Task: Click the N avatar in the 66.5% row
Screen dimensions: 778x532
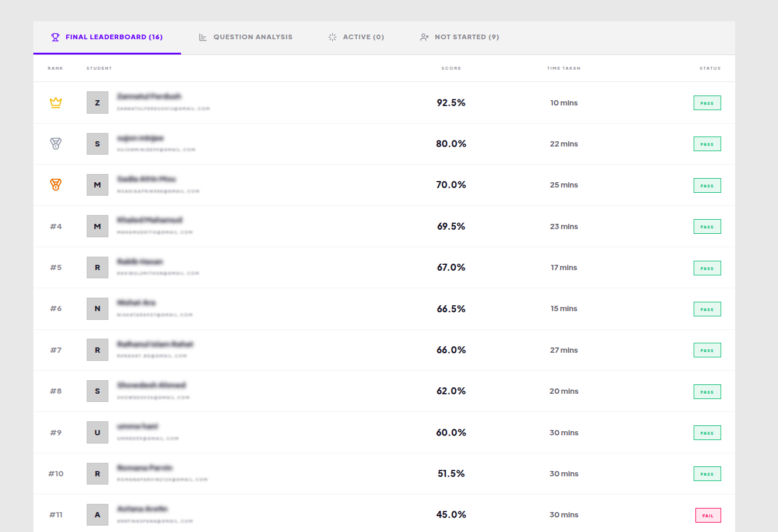Action: (x=97, y=308)
